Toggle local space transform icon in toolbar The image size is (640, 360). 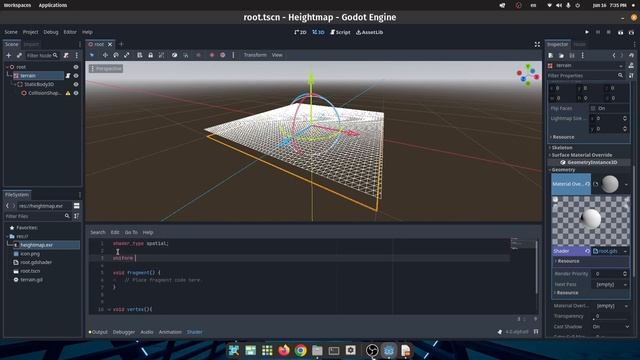175,55
